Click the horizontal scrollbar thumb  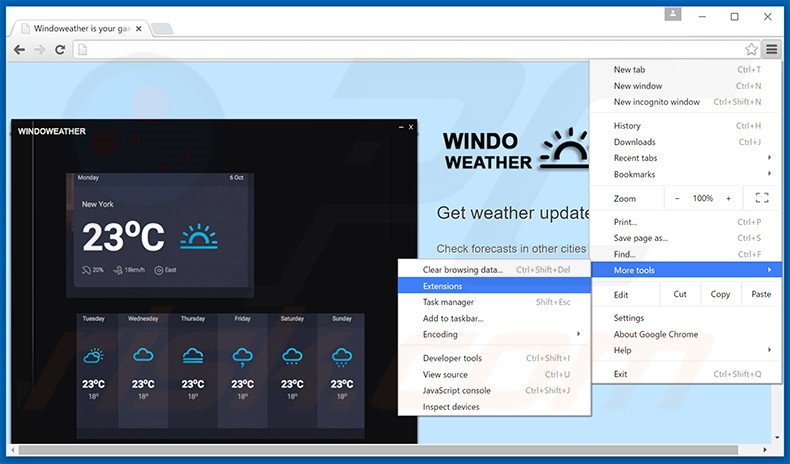(378, 449)
